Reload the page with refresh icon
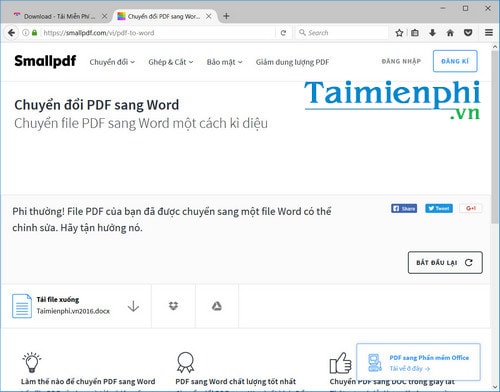This screenshot has height=392, width=500. (x=283, y=33)
